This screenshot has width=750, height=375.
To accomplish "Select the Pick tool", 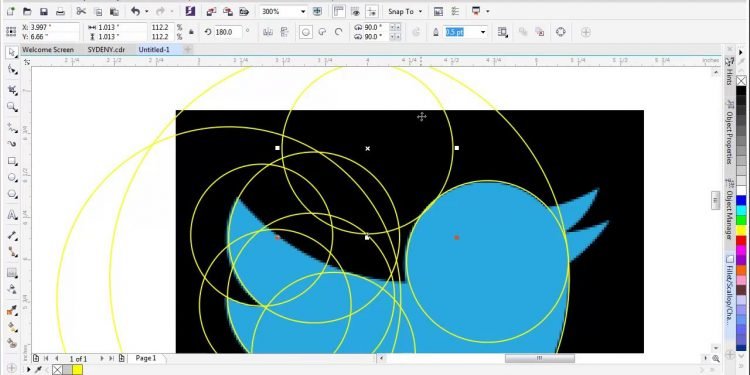I will [12, 52].
